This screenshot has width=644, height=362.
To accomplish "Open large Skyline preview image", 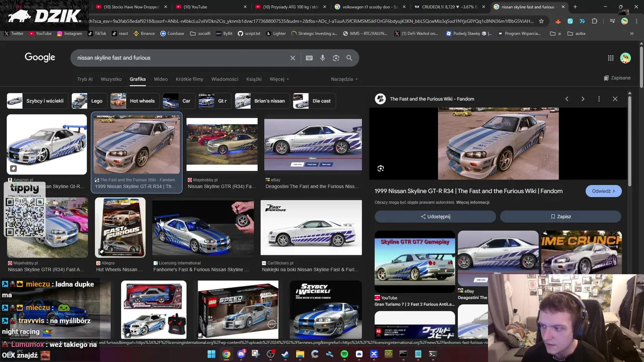I will [x=498, y=143].
